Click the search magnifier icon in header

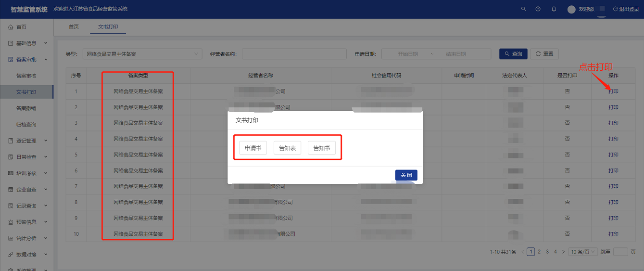pyautogui.click(x=523, y=9)
